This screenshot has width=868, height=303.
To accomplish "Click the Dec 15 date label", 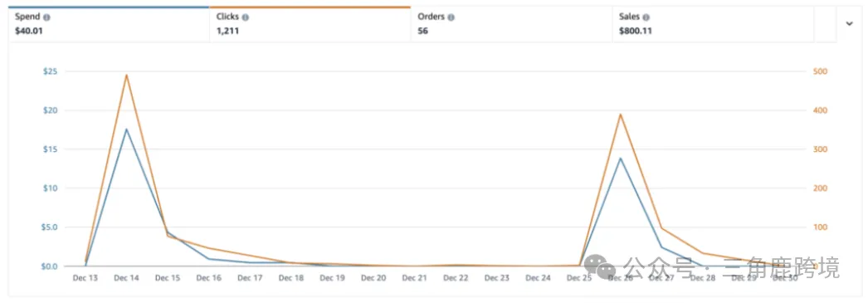I will tap(168, 278).
